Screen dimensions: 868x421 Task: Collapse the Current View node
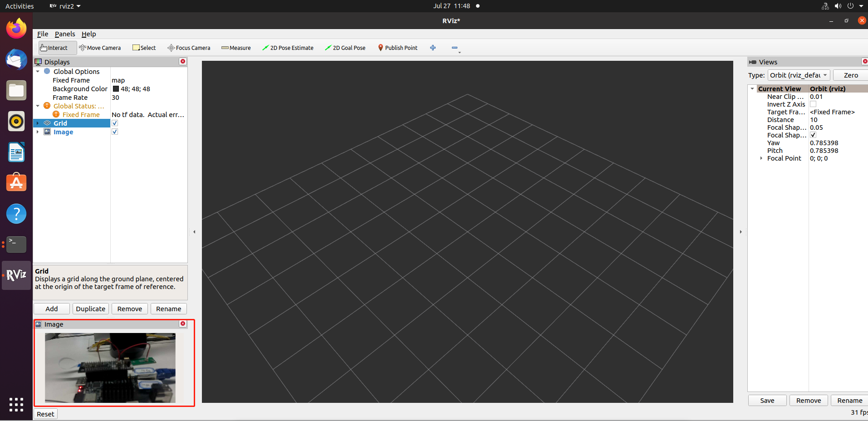[x=752, y=88]
